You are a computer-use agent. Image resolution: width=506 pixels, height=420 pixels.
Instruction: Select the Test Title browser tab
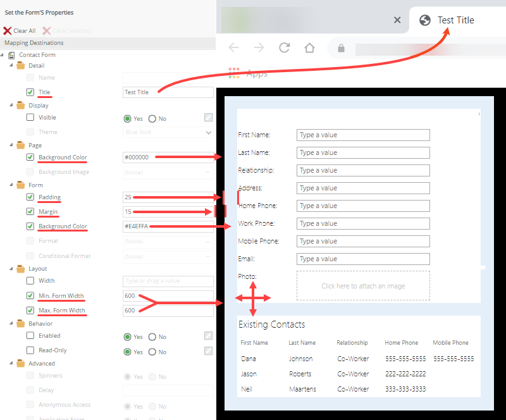pos(456,20)
